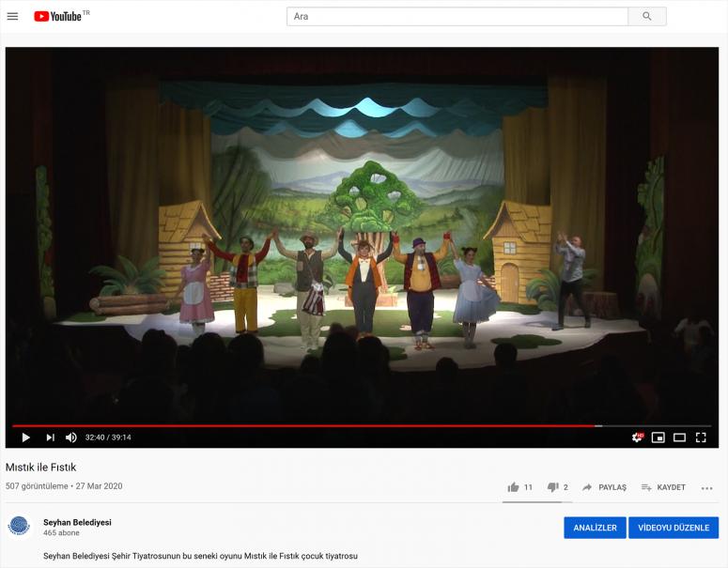728x568 pixels.
Task: Switch to miniplayer mode
Action: 658,438
